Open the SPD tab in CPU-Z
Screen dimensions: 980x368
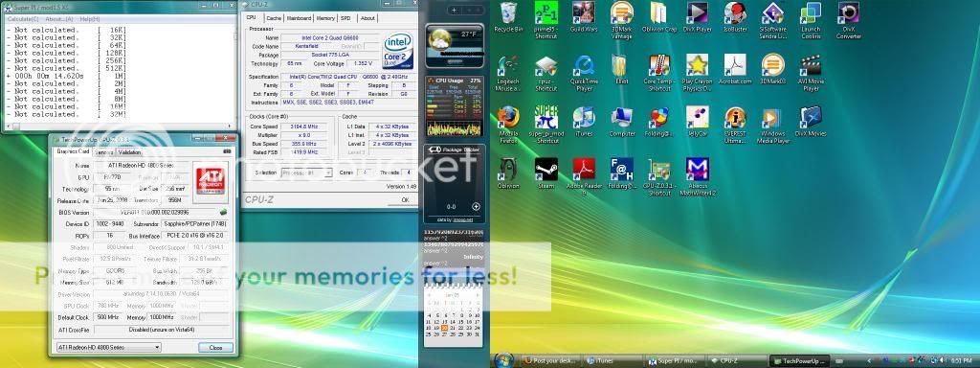coord(345,18)
